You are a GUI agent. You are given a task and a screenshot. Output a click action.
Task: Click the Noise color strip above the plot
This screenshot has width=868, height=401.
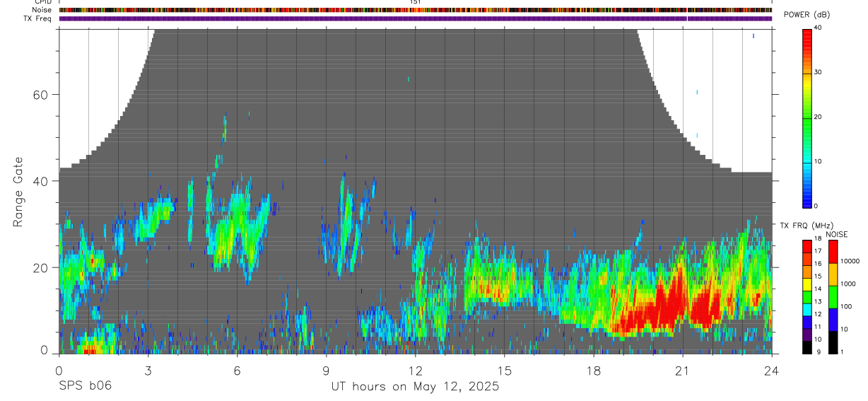coord(416,11)
